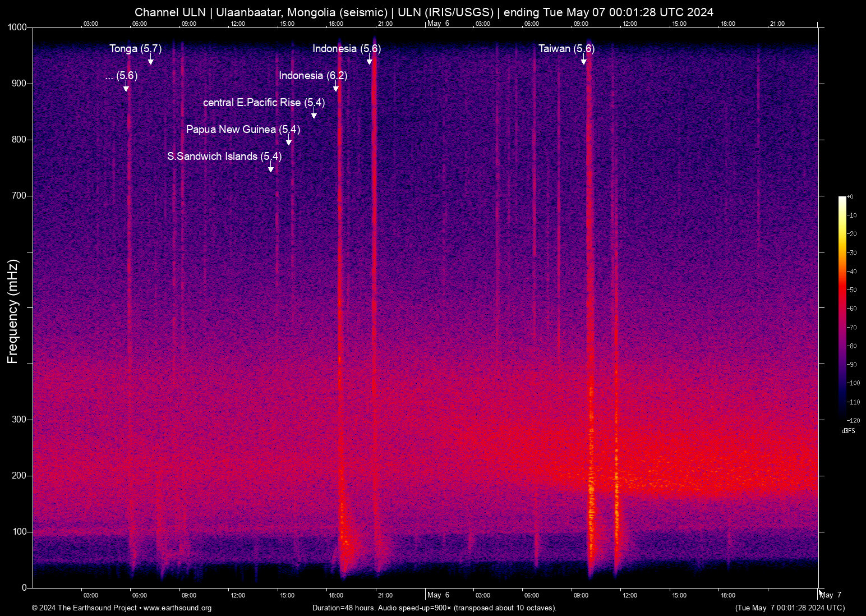
Task: Select the Papua New Guinea (5.4) label
Action: [243, 130]
